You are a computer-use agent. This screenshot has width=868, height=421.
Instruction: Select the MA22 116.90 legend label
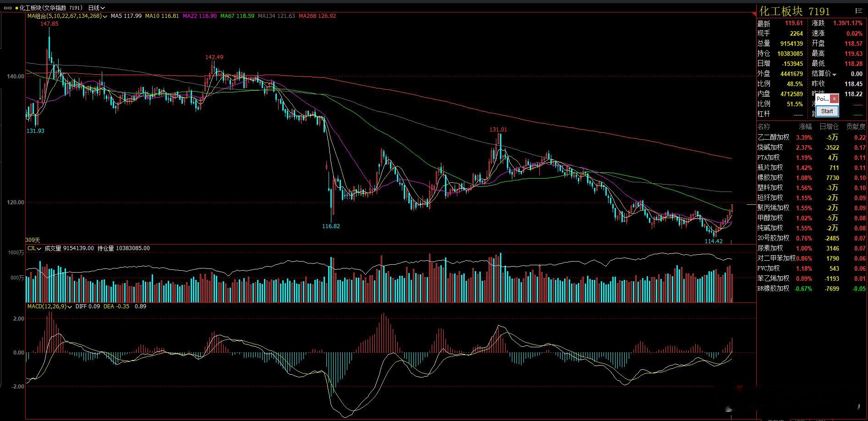[199, 16]
